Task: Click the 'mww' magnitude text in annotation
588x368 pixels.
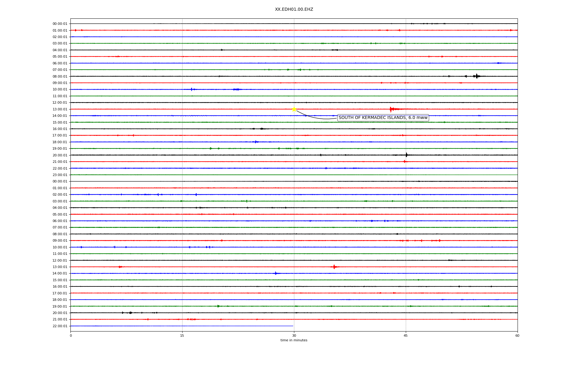Action: click(422, 118)
